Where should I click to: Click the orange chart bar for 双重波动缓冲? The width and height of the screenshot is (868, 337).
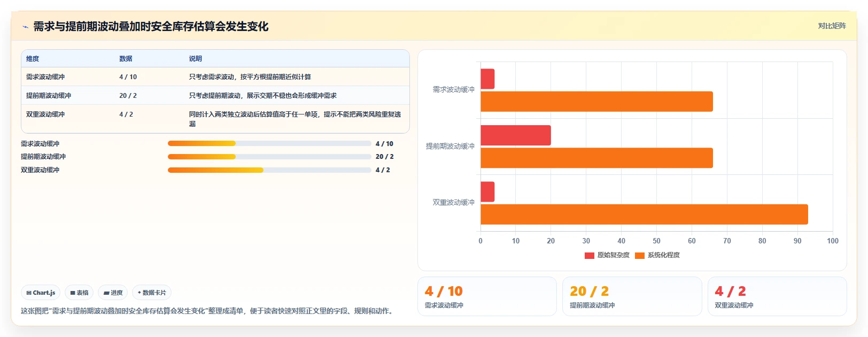point(644,215)
